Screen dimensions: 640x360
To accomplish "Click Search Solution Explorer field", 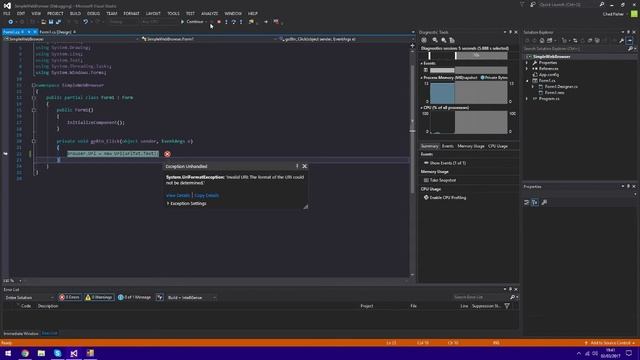I will tap(576, 49).
